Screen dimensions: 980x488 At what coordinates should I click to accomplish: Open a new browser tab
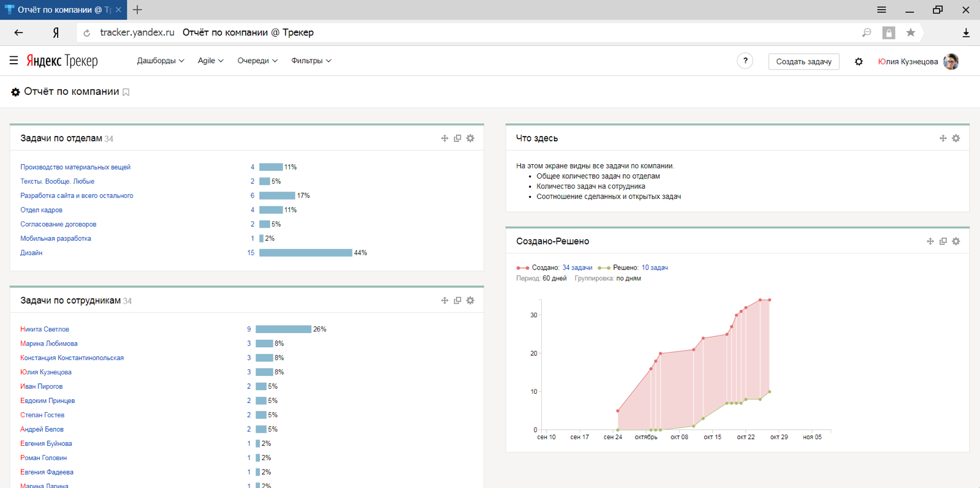click(x=137, y=10)
